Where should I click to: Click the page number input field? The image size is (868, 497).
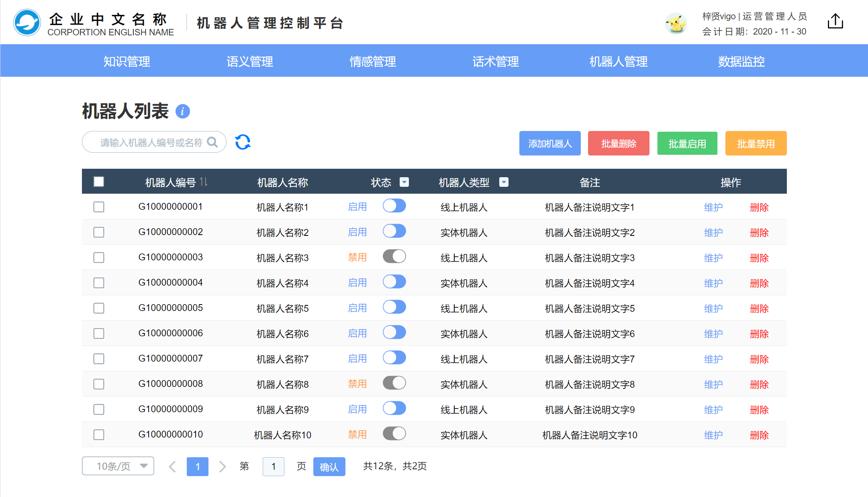click(x=273, y=466)
